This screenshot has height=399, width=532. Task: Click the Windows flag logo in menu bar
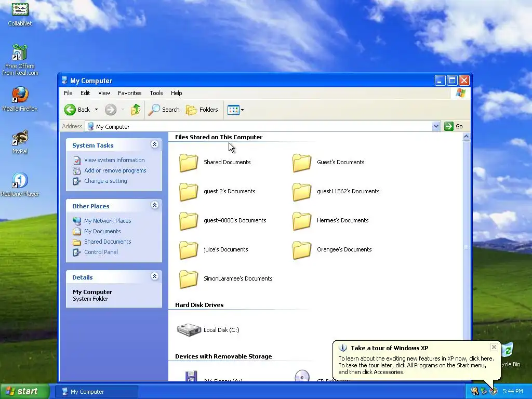(461, 93)
